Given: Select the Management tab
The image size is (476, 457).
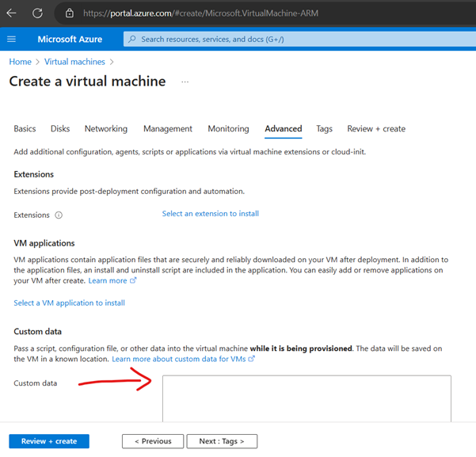Looking at the screenshot, I should point(168,129).
